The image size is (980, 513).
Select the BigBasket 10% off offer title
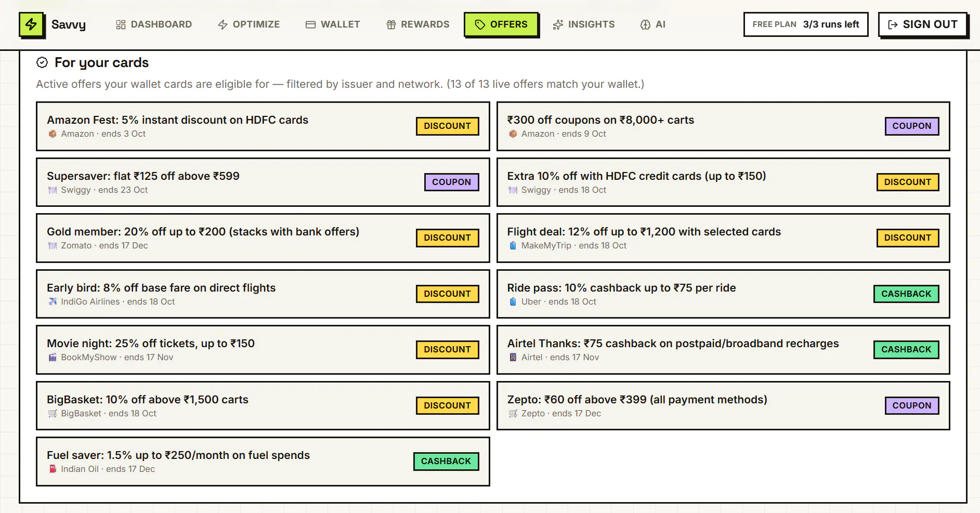click(x=148, y=400)
